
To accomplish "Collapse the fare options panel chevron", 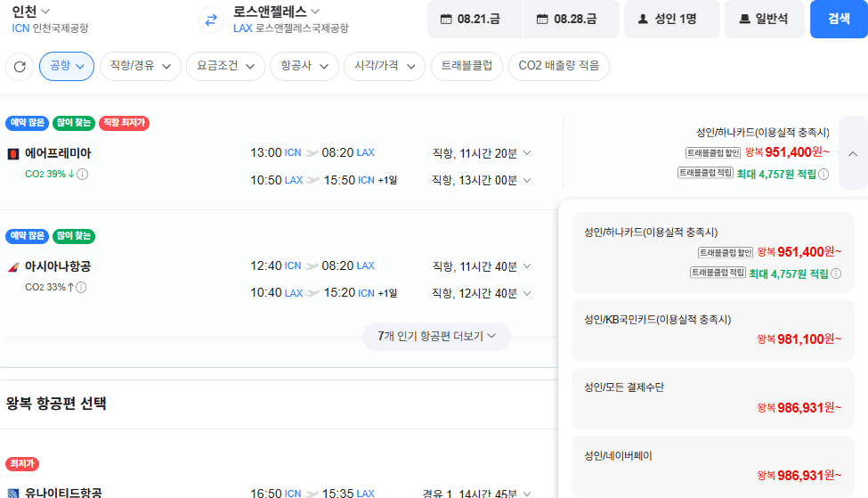I will pyautogui.click(x=853, y=153).
